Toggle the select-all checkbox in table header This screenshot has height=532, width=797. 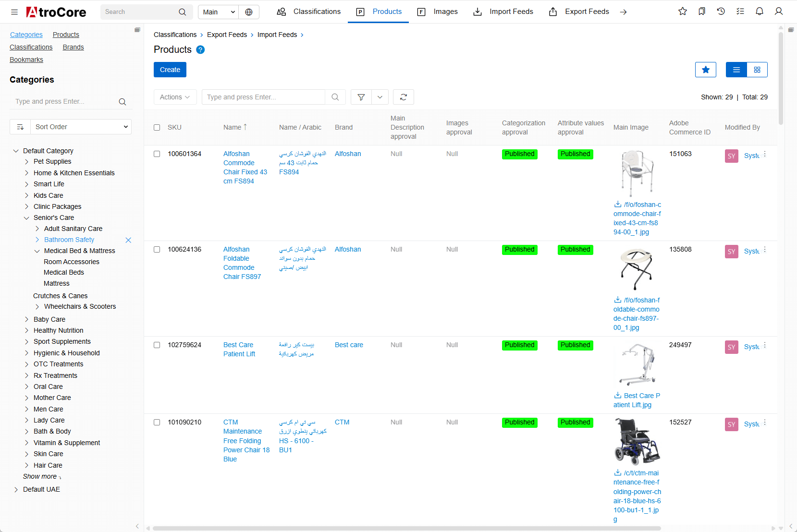pyautogui.click(x=157, y=128)
